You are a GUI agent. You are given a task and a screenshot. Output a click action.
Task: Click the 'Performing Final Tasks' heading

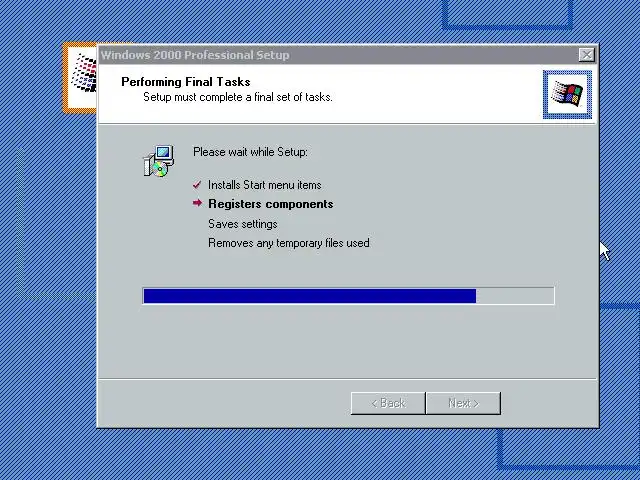pos(186,82)
